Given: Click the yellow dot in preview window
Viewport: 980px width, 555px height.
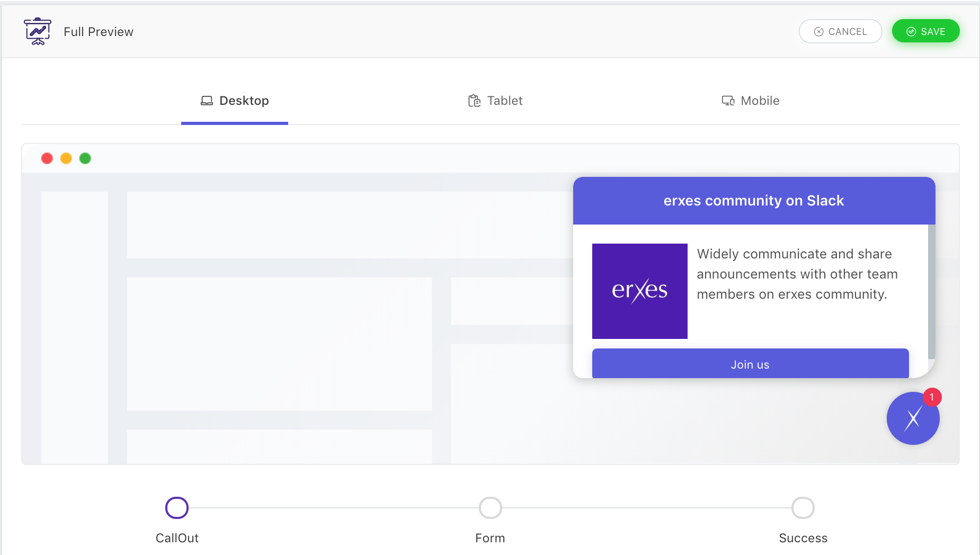Looking at the screenshot, I should click(66, 158).
